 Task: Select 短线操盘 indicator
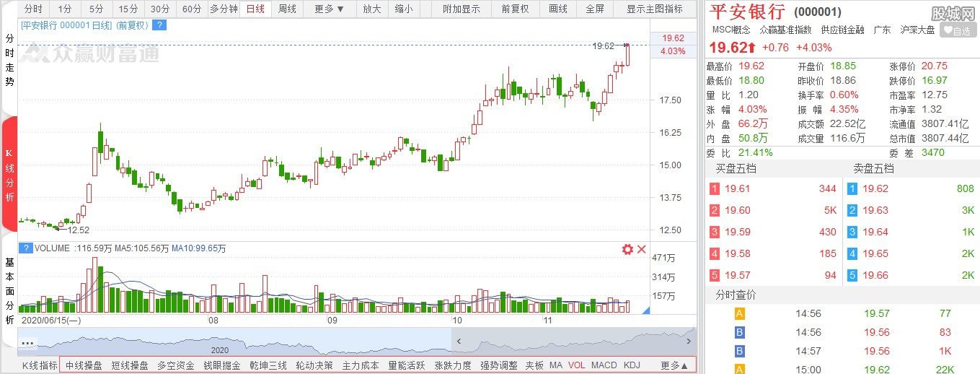point(130,365)
